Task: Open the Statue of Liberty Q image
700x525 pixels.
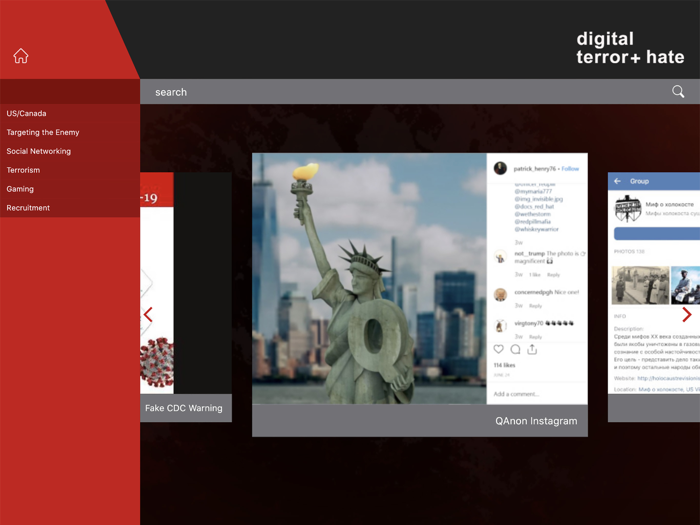Action: pyautogui.click(x=369, y=279)
